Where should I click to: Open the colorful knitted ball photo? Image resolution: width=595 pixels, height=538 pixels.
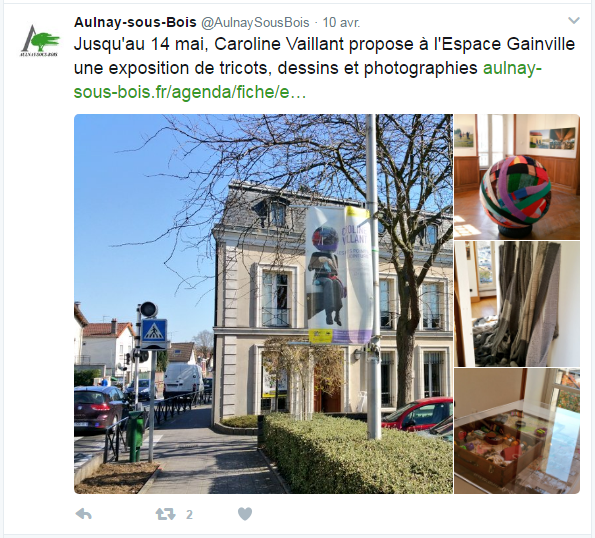point(517,177)
